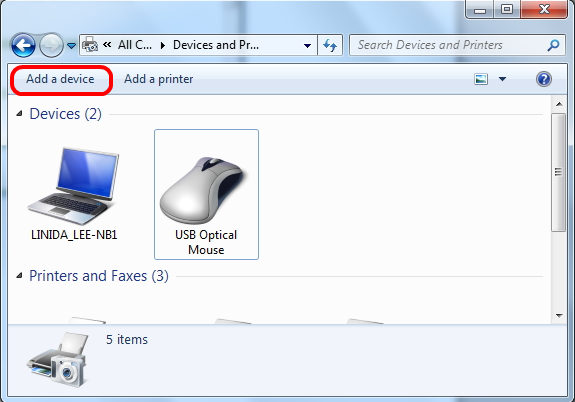Viewport: 575px width, 402px height.
Task: Refresh the Devices and Printers view
Action: point(330,45)
